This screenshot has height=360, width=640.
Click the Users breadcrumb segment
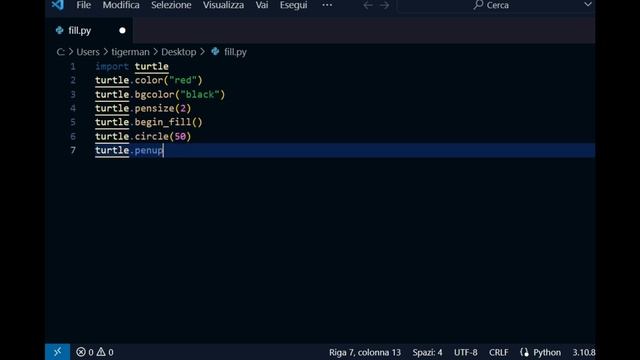click(88, 52)
